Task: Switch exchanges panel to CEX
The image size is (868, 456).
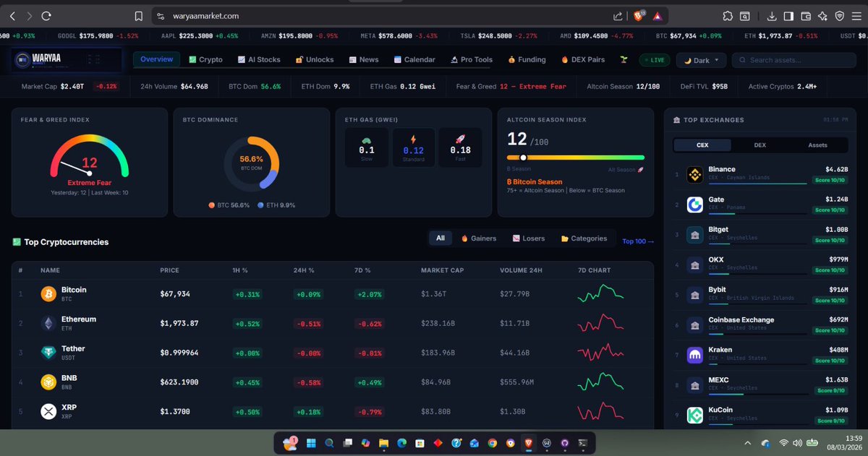Action: [x=702, y=145]
